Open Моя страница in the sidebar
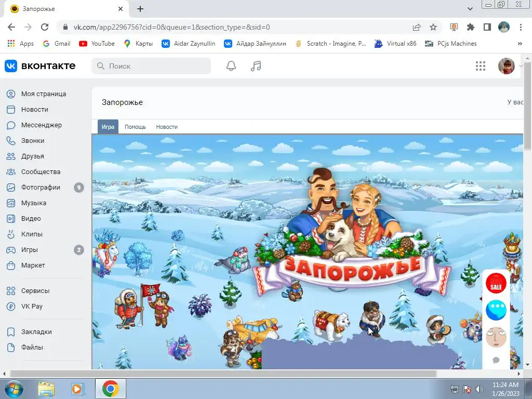 tap(44, 94)
